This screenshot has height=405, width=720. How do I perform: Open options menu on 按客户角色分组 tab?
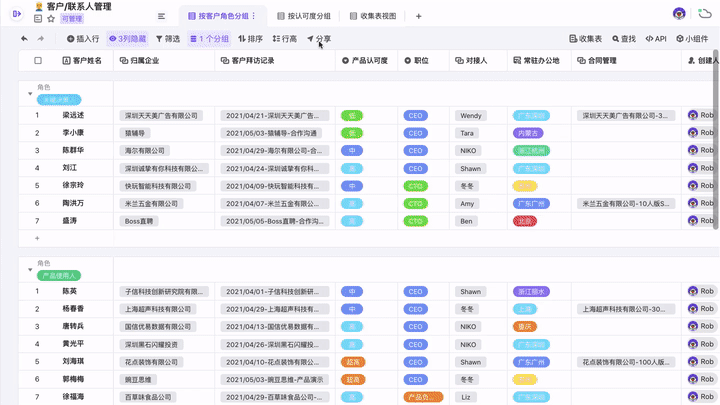click(x=254, y=16)
